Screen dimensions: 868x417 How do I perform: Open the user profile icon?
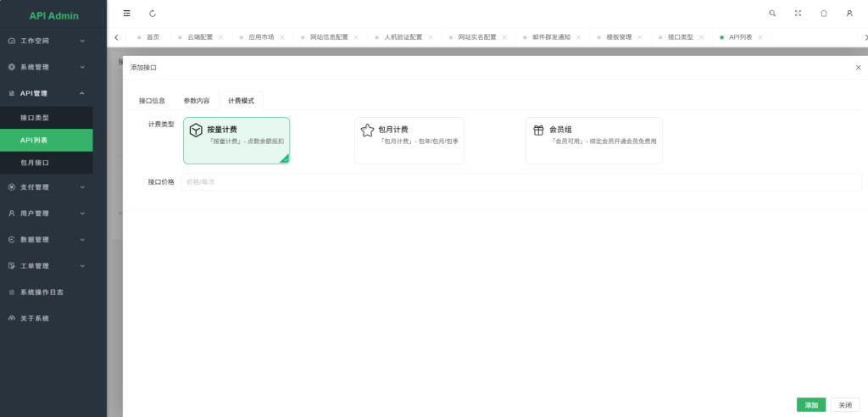pyautogui.click(x=849, y=14)
